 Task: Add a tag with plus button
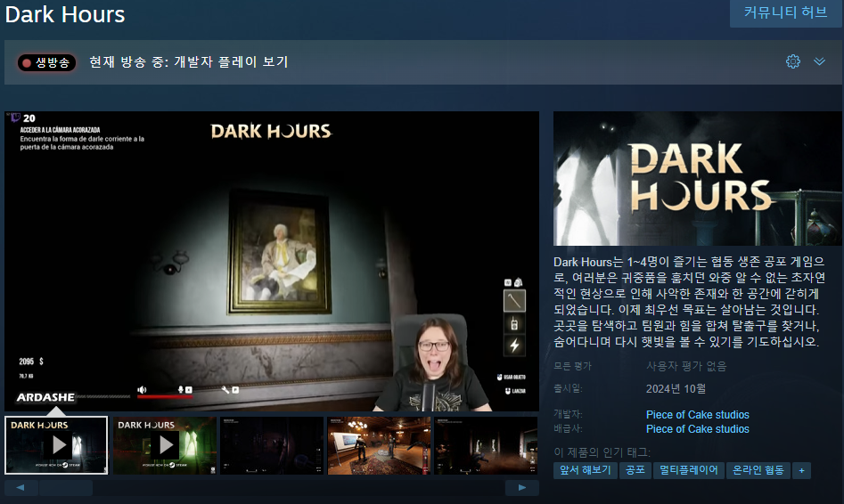click(x=801, y=471)
